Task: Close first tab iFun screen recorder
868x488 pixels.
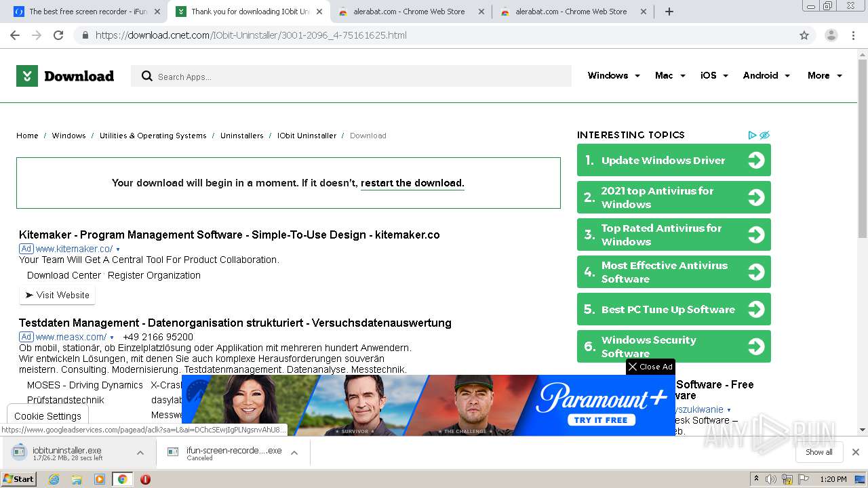Action: click(157, 12)
